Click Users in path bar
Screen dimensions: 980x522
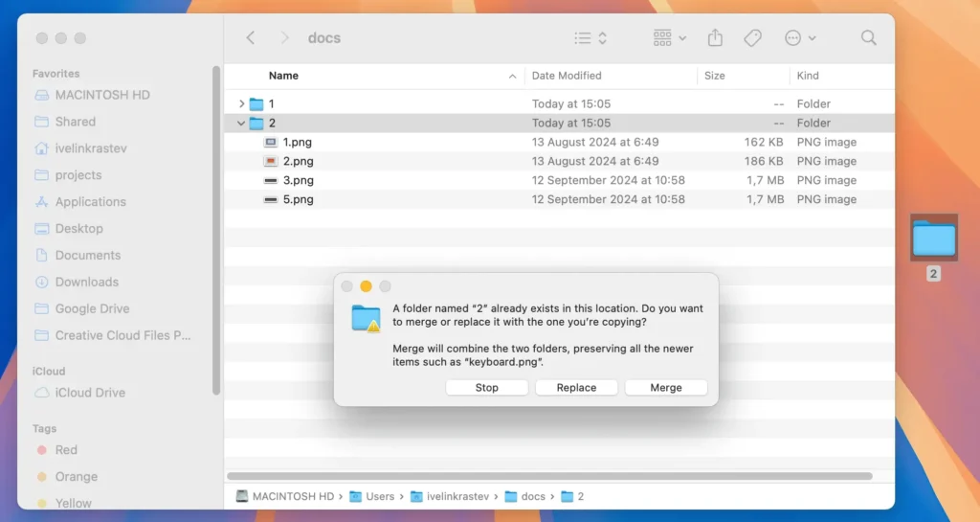point(379,496)
